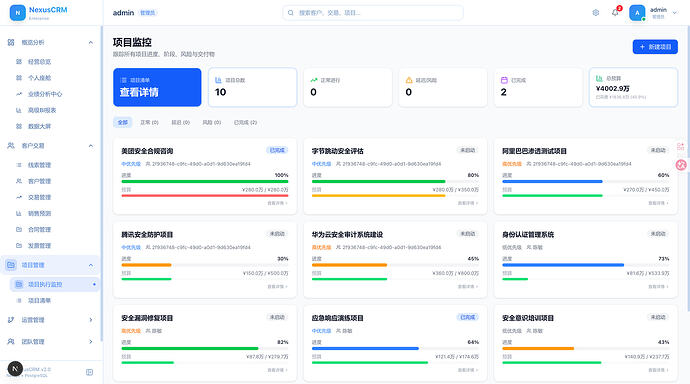Click the 新建项目 button

[x=655, y=47]
